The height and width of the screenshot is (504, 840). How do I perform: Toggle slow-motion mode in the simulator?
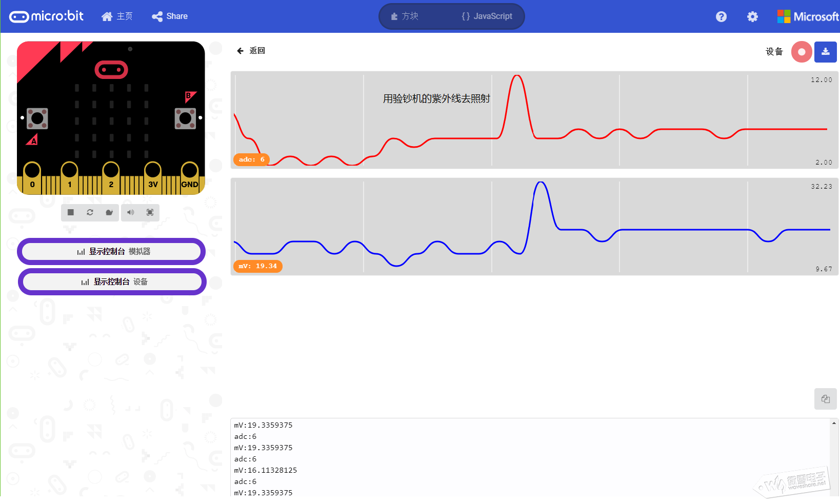tap(109, 212)
